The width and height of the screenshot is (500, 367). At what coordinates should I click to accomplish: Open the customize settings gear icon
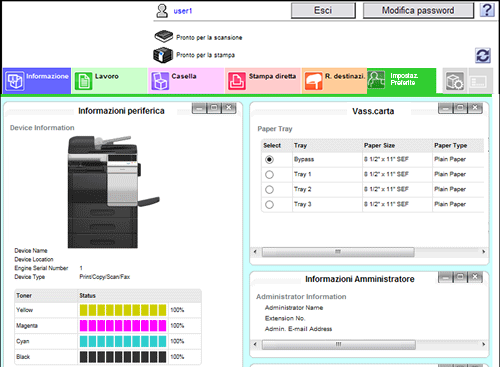pyautogui.click(x=455, y=81)
